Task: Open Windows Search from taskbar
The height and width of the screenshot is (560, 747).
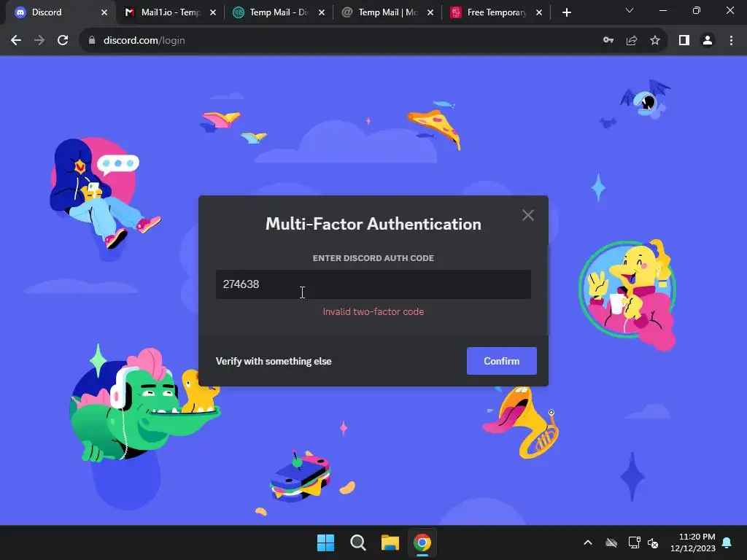Action: [357, 542]
